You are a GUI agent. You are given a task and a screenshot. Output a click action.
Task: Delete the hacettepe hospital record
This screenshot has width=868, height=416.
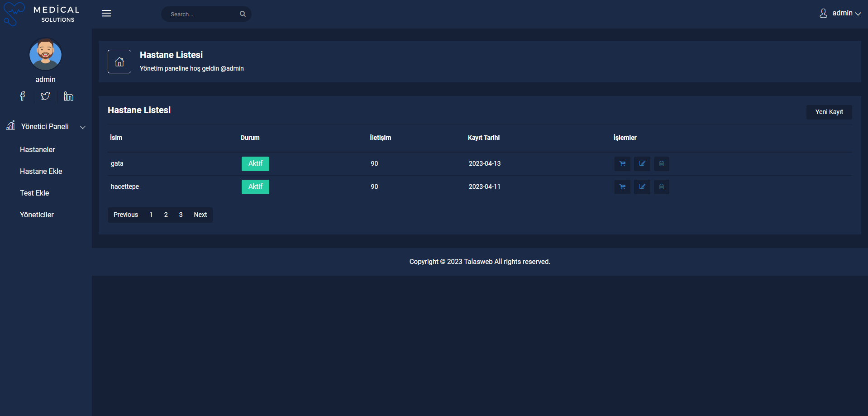click(661, 187)
